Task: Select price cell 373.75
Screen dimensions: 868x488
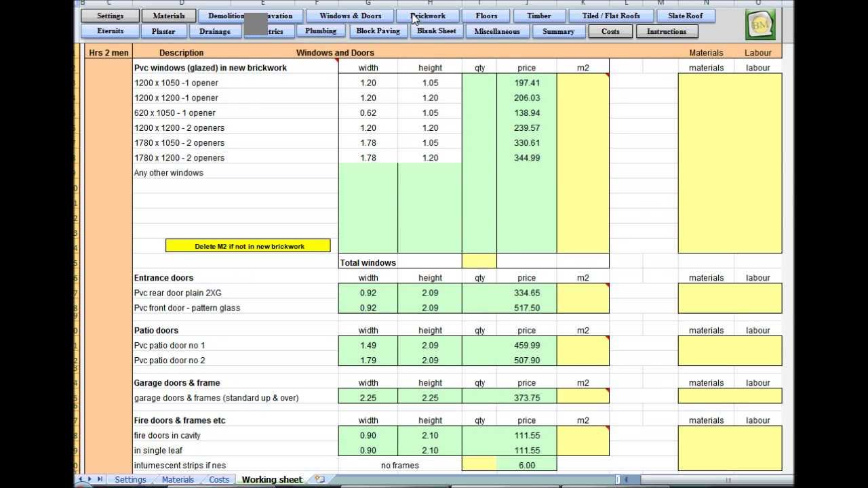Action: [527, 398]
